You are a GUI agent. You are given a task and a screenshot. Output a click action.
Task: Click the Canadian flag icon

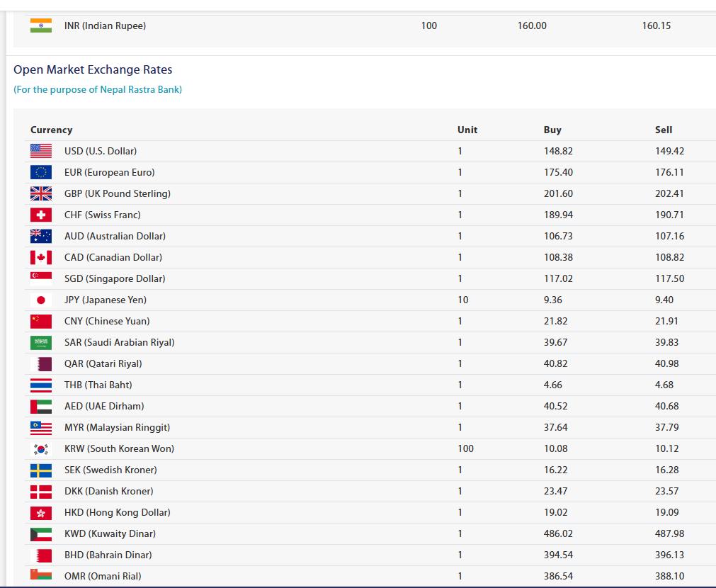41,257
